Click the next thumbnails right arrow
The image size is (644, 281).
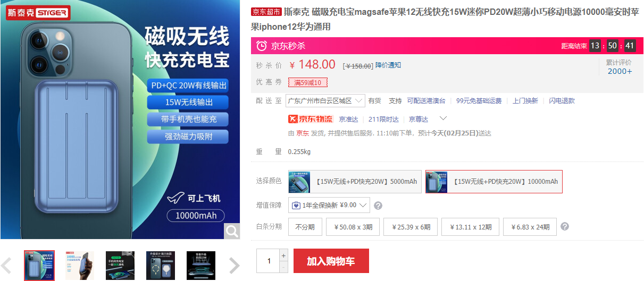click(x=234, y=265)
